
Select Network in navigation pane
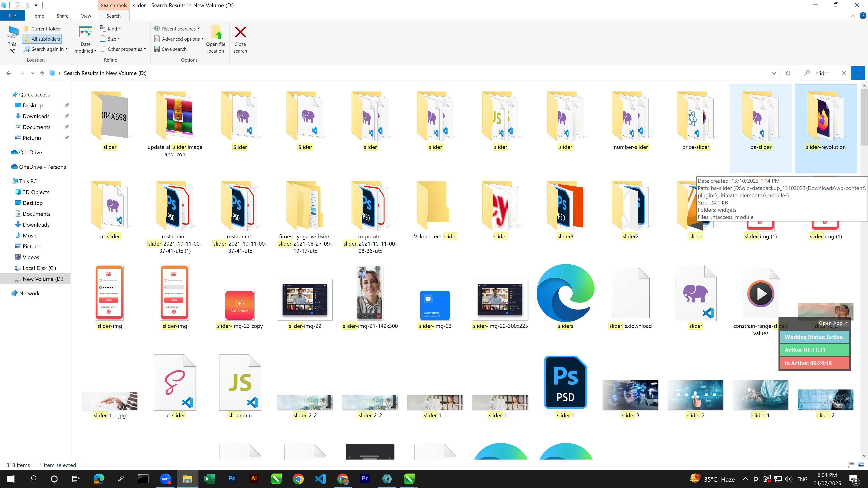(x=29, y=293)
